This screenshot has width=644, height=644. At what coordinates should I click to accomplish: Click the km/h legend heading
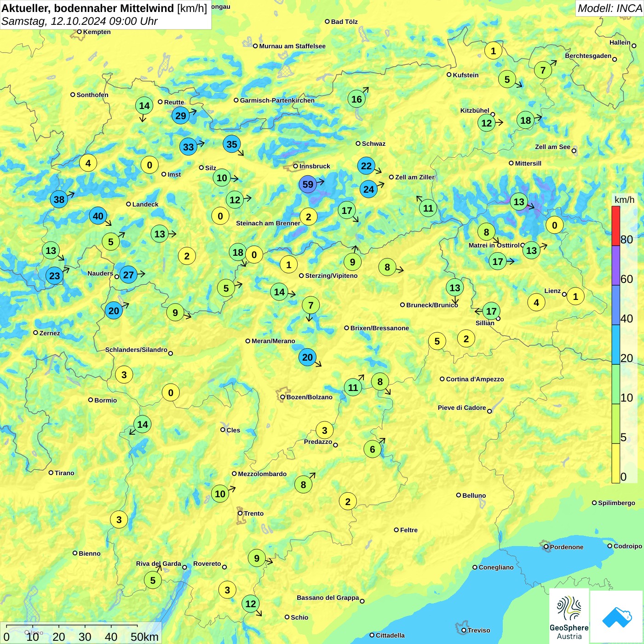tap(624, 200)
